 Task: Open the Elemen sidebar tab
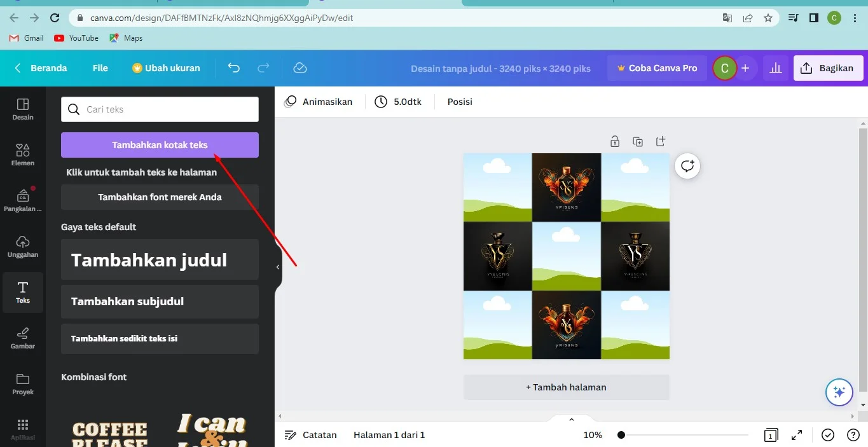[x=23, y=155]
